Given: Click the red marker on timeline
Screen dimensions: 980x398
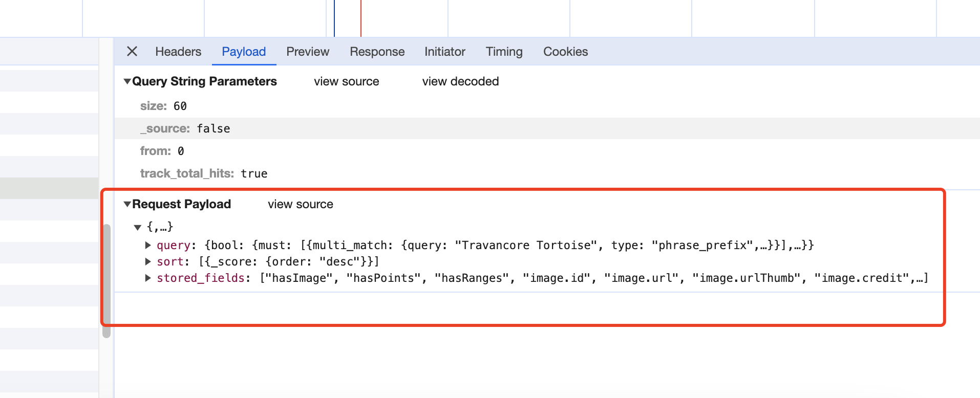Looking at the screenshot, I should pos(361,18).
